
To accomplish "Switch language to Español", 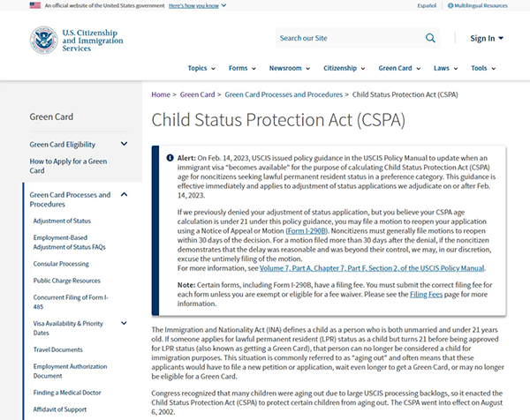I will pos(427,6).
